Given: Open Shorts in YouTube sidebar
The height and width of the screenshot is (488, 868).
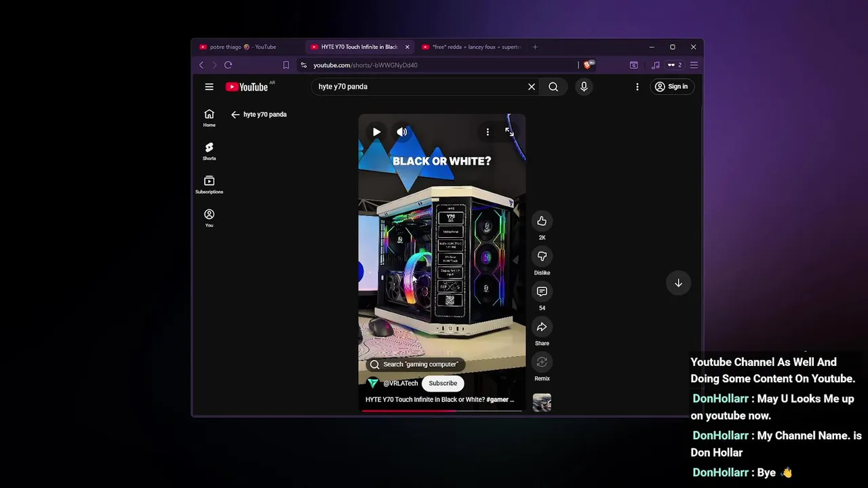Looking at the screenshot, I should pyautogui.click(x=209, y=151).
